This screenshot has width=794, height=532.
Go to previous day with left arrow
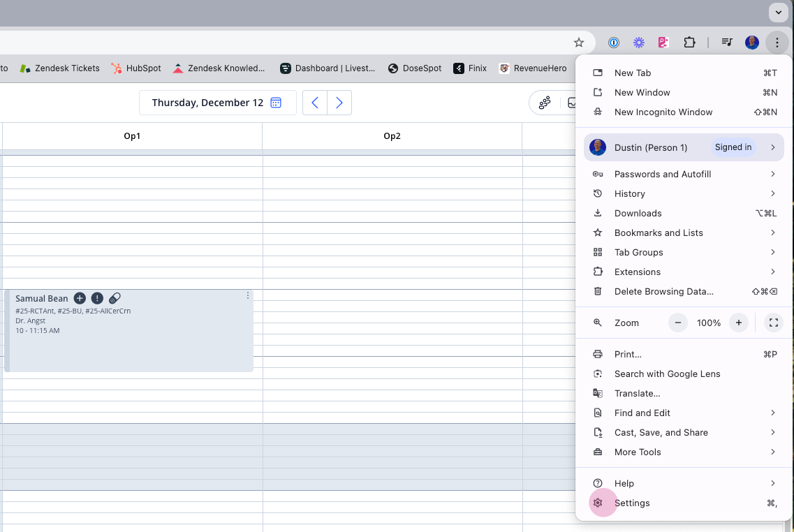(x=315, y=103)
